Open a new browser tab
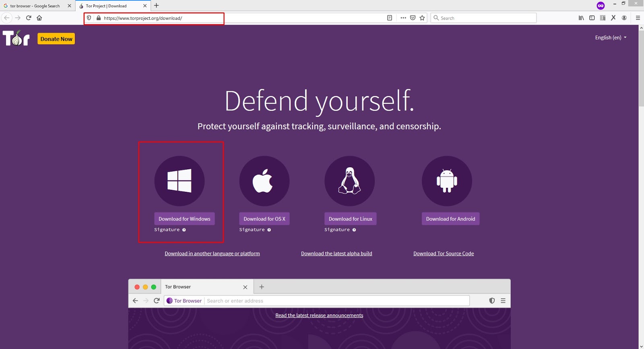 pyautogui.click(x=157, y=6)
